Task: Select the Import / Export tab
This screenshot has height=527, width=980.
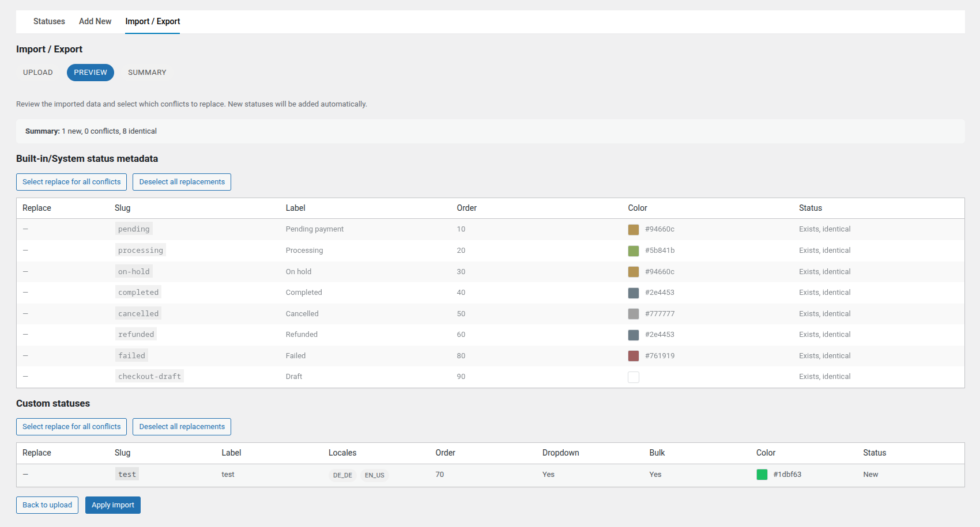Action: point(153,21)
